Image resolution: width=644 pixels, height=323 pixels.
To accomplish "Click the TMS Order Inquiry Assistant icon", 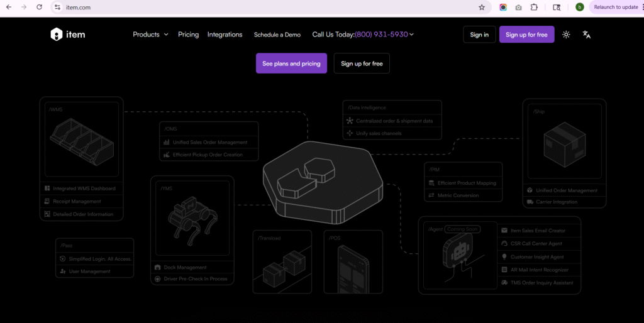I will click(x=504, y=282).
